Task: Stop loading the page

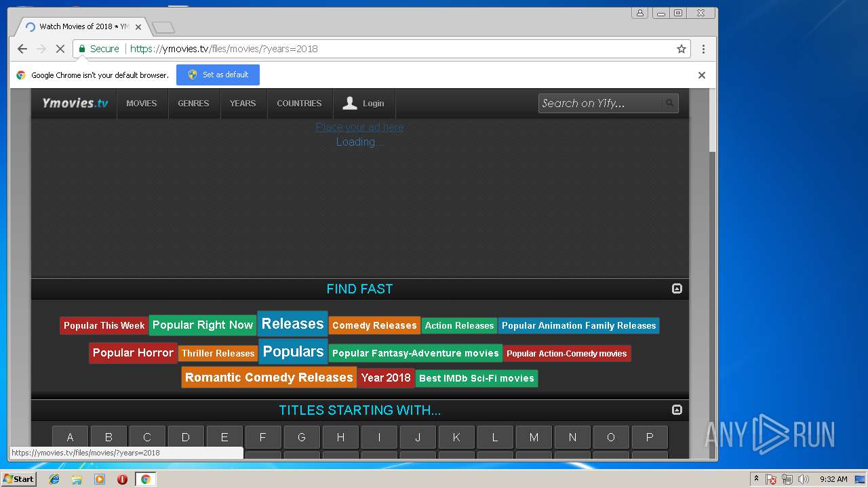Action: pyautogui.click(x=60, y=49)
